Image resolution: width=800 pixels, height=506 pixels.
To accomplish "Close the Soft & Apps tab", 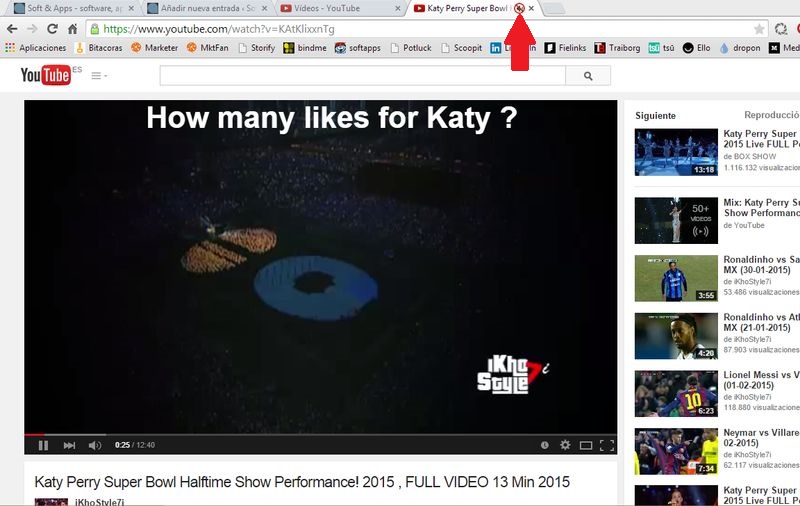I will coord(131,8).
